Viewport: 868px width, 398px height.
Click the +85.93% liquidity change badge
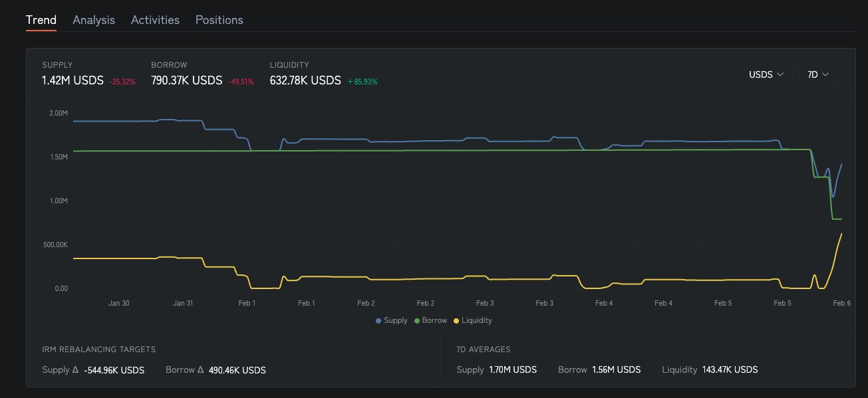362,82
